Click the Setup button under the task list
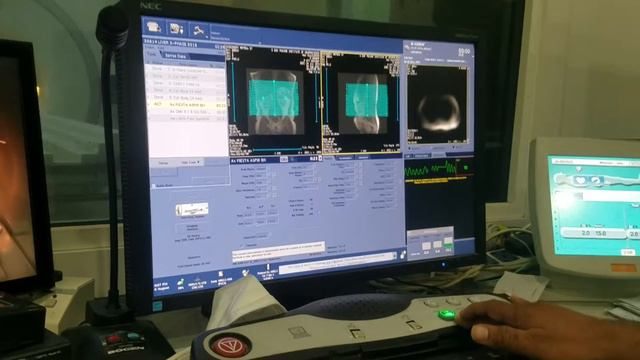Screen dimensions: 640x360 163,162
